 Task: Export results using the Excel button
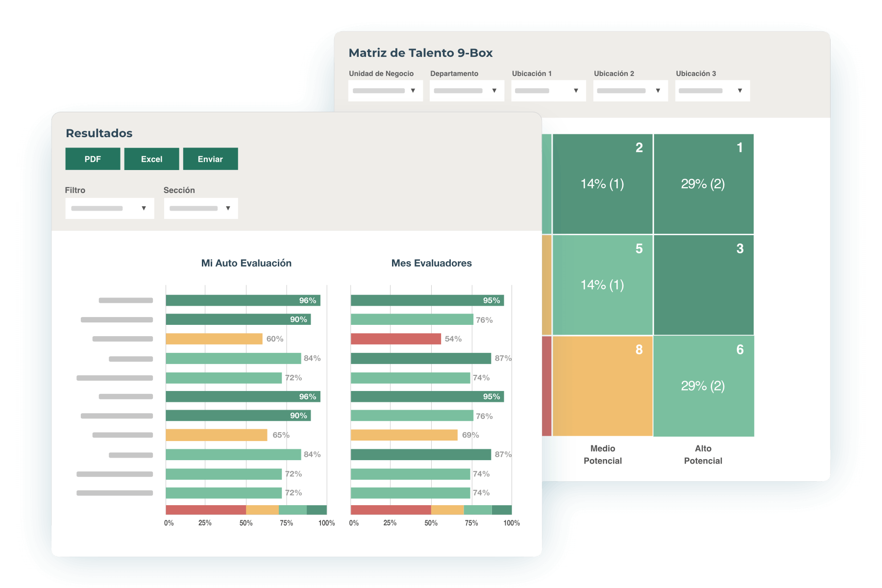point(151,159)
